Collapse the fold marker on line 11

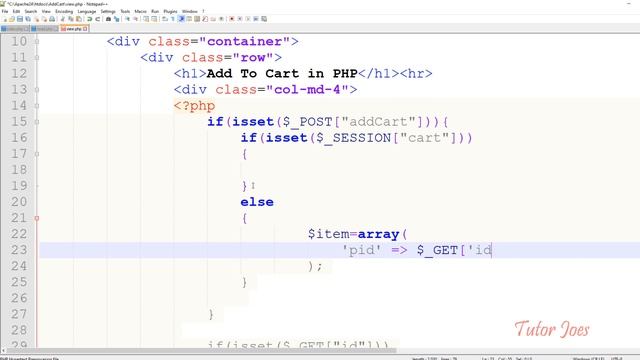coord(37,58)
